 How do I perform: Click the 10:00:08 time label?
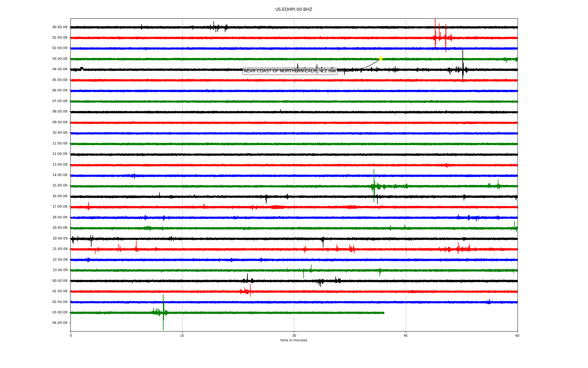coord(60,133)
